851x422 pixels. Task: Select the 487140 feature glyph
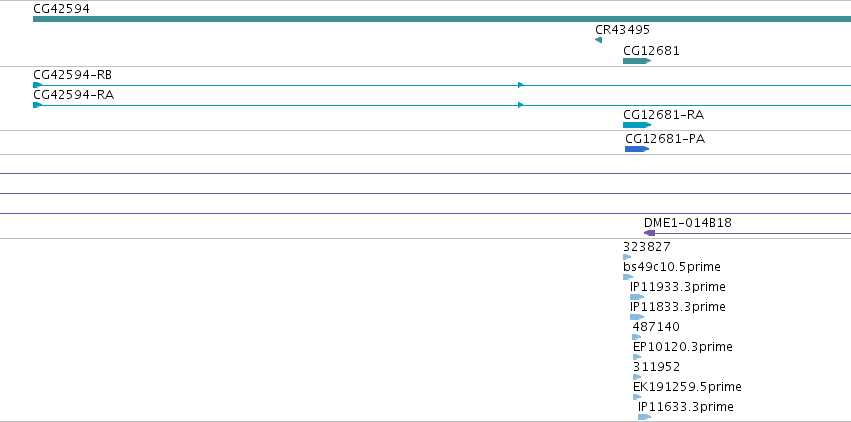[x=637, y=337]
